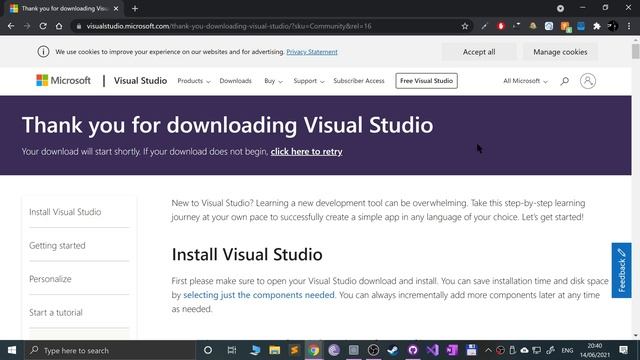Expand the Products dropdown
Viewport: 640px width, 360px height.
[x=194, y=81]
